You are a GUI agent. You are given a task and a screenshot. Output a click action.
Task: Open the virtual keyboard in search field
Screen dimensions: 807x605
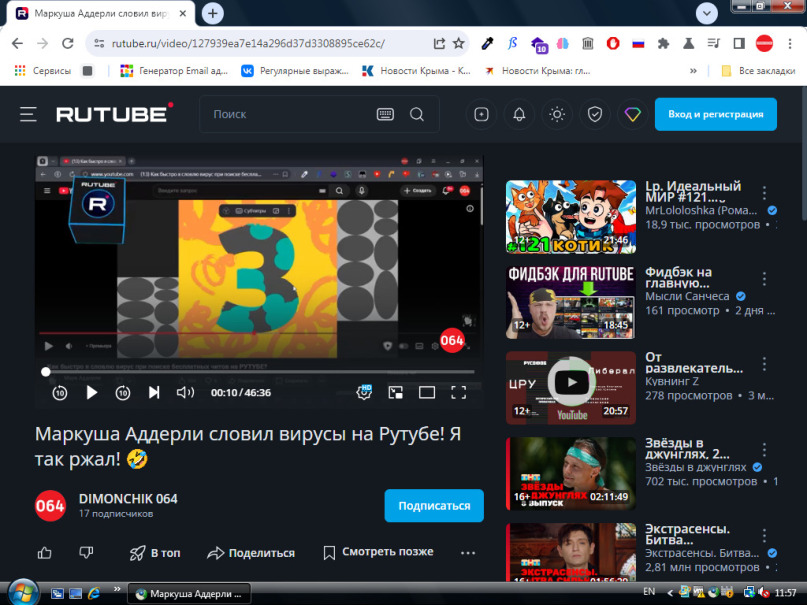point(385,115)
